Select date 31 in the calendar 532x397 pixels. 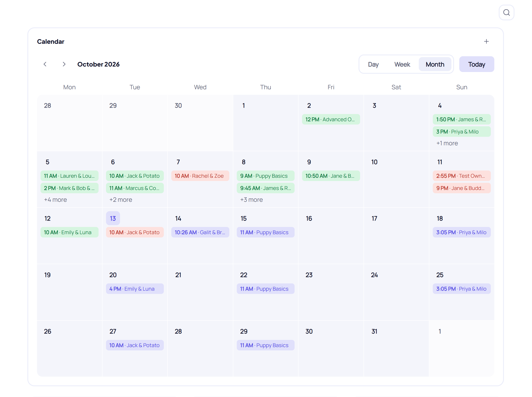(x=374, y=331)
